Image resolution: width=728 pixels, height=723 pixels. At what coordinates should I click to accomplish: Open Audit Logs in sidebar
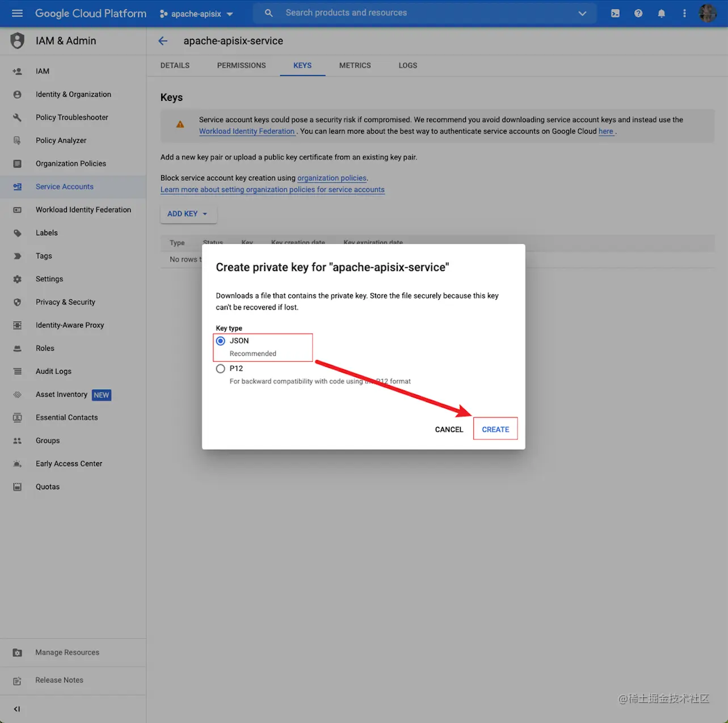(x=73, y=371)
